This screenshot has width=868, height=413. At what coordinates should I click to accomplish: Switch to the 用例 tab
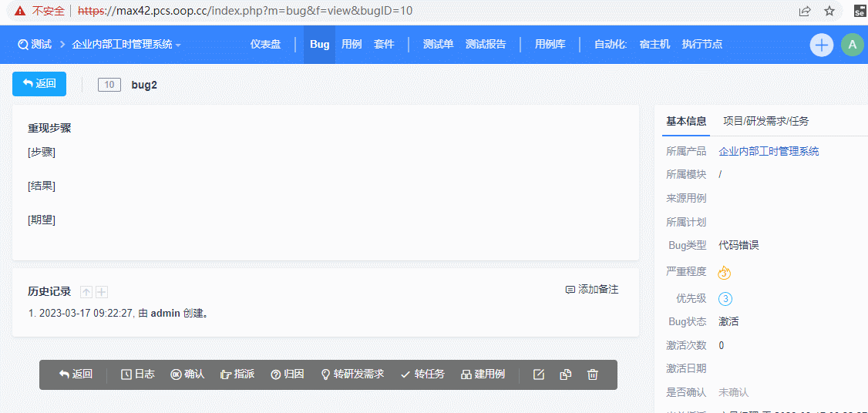click(x=352, y=45)
